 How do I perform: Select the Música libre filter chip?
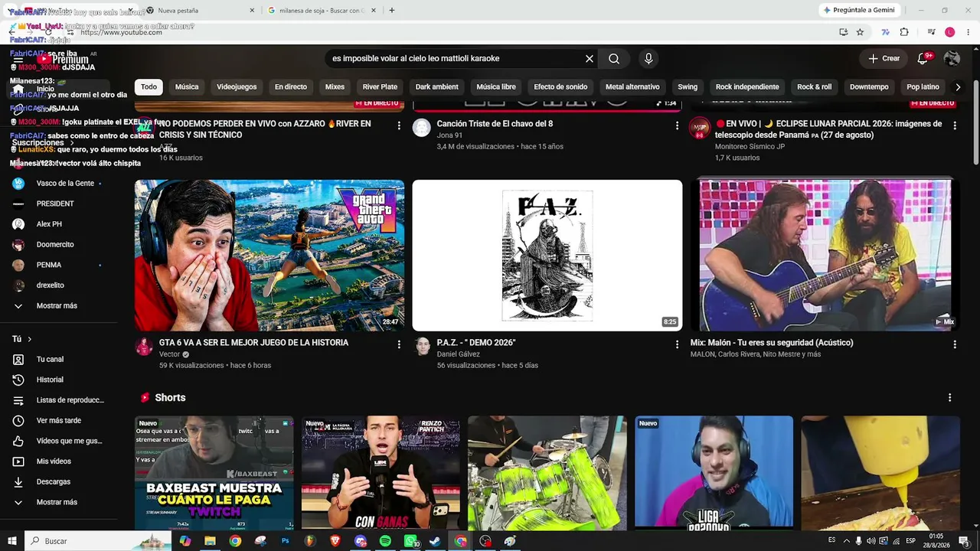tap(496, 87)
